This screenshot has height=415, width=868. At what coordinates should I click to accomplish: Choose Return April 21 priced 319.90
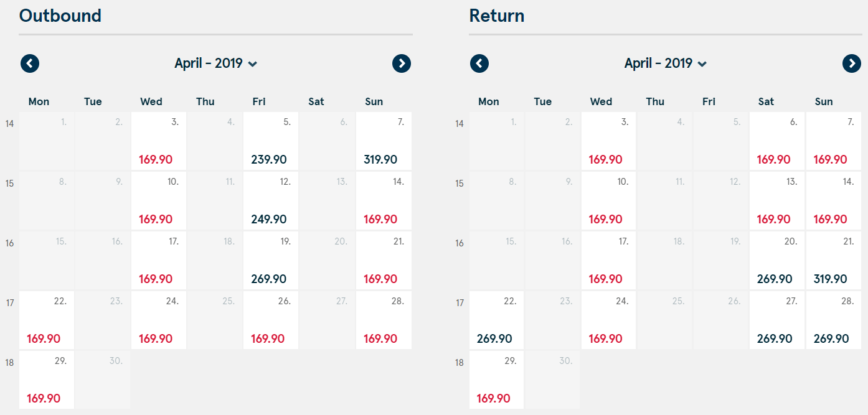(833, 261)
